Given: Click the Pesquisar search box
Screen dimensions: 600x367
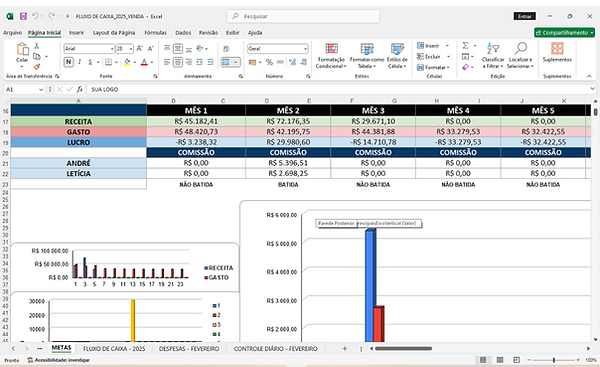Looking at the screenshot, I should point(303,16).
